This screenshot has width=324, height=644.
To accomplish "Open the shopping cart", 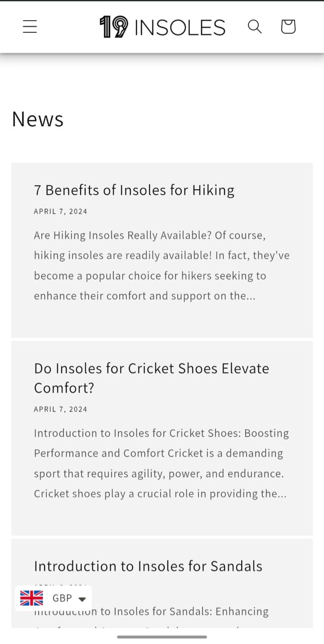I will tap(288, 27).
